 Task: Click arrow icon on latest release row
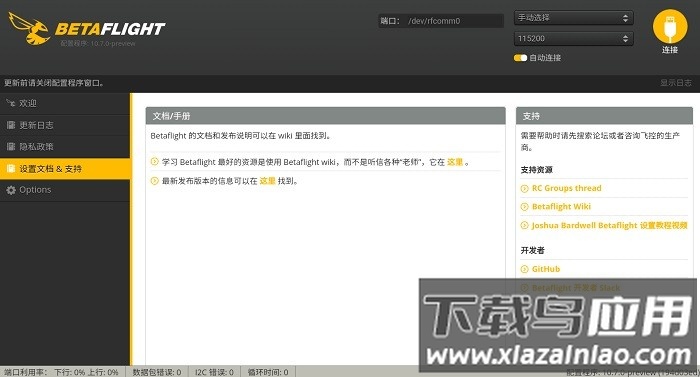pos(154,181)
